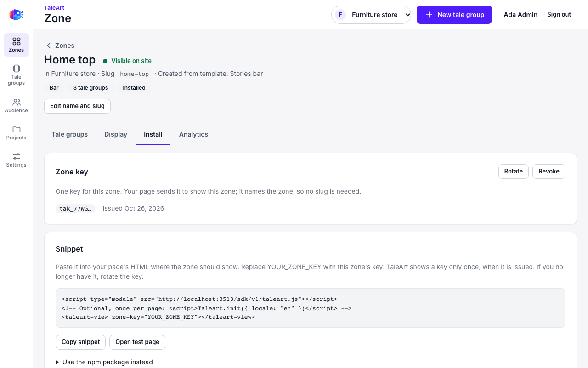
Task: Click the Bar badge
Action: pos(54,88)
